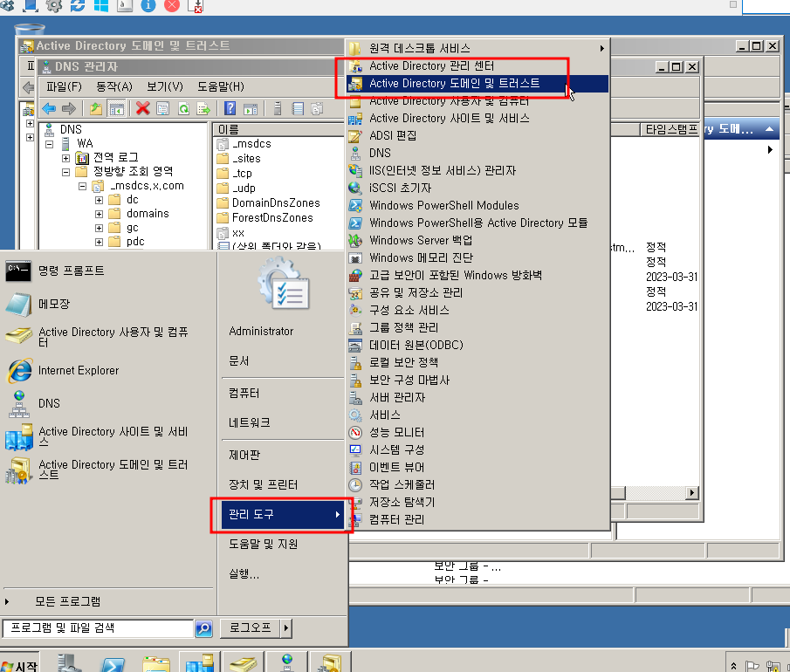
Task: Toggle the show/hide console tree icon
Action: 116,108
